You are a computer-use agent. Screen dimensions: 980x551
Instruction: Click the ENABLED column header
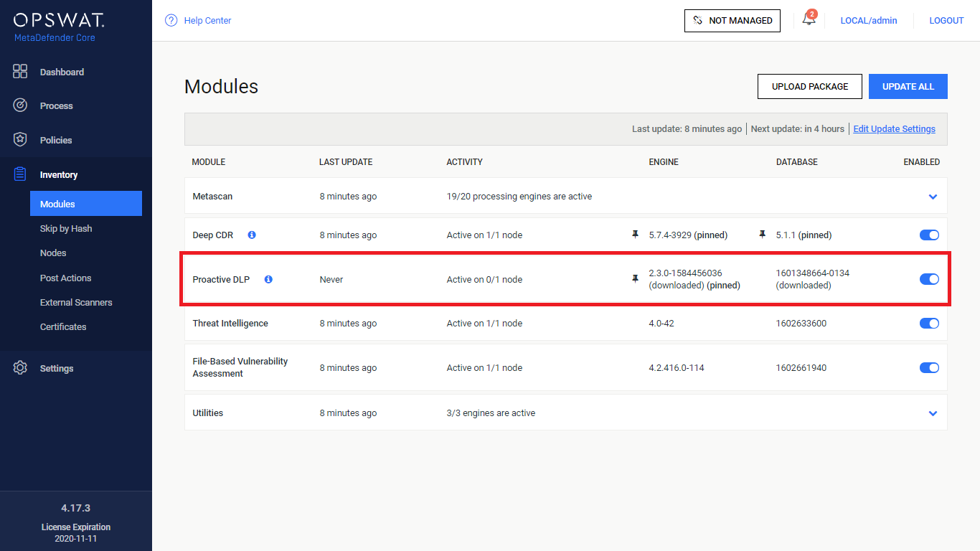(922, 162)
